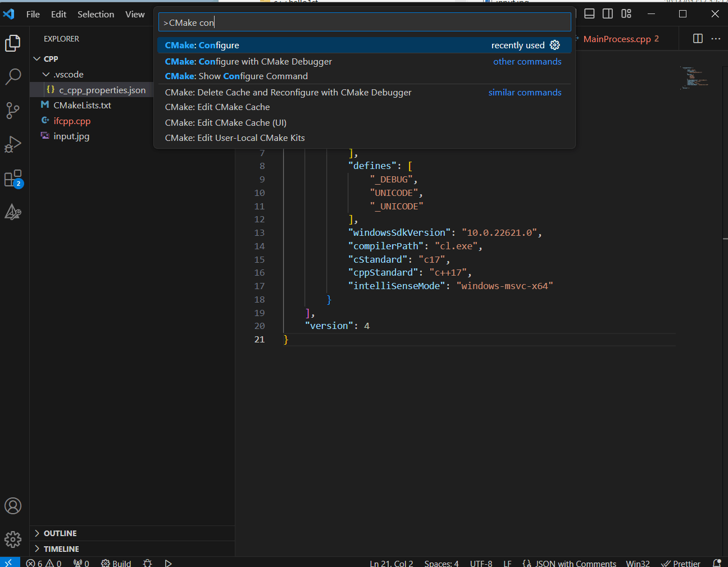Screen dimensions: 728x567
Task: Open the notifications bell in status bar
Action: (717, 563)
